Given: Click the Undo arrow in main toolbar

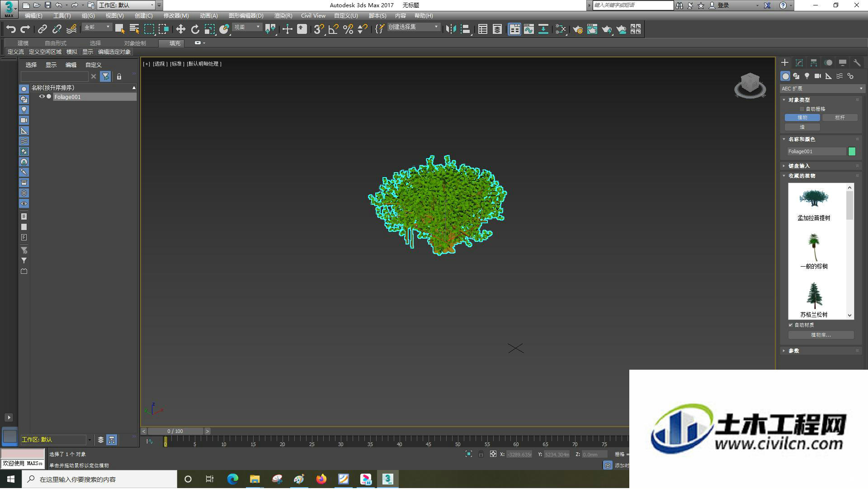Looking at the screenshot, I should 11,29.
